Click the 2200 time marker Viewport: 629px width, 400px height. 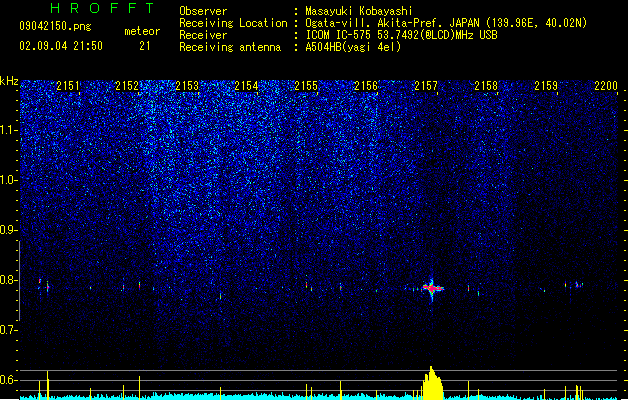point(606,86)
